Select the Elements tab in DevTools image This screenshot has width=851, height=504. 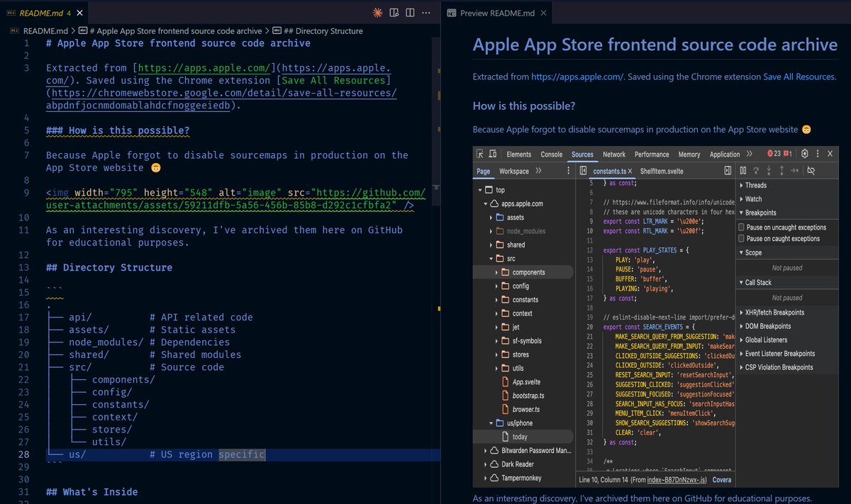[518, 154]
